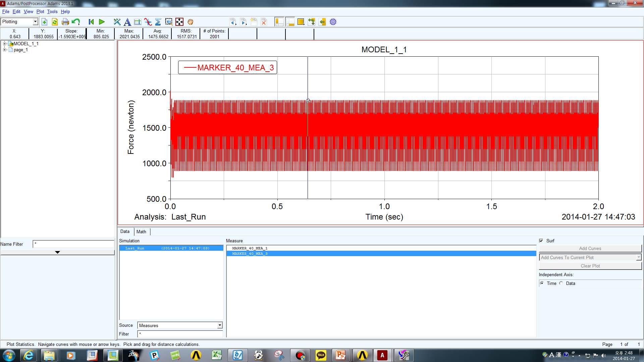
Task: Click the Create new page icon
Action: pos(254,22)
